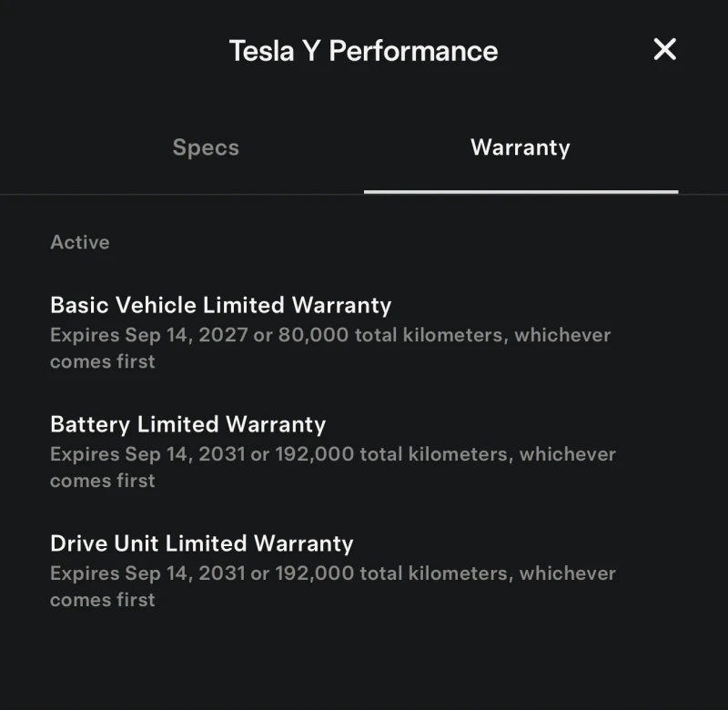Open Drive Unit Limited Warranty details
Screen dimensions: 728x710
click(x=201, y=543)
